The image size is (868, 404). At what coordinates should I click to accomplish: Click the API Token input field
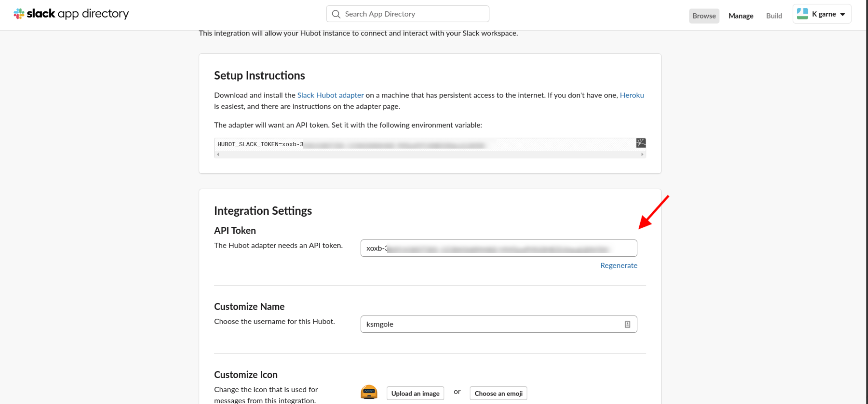coord(499,248)
